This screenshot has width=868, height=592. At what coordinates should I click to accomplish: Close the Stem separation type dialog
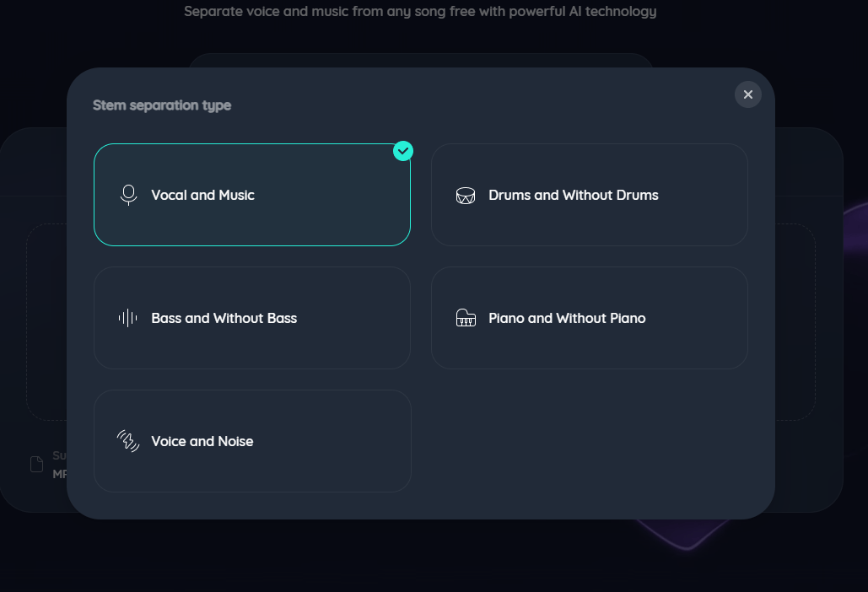[747, 94]
